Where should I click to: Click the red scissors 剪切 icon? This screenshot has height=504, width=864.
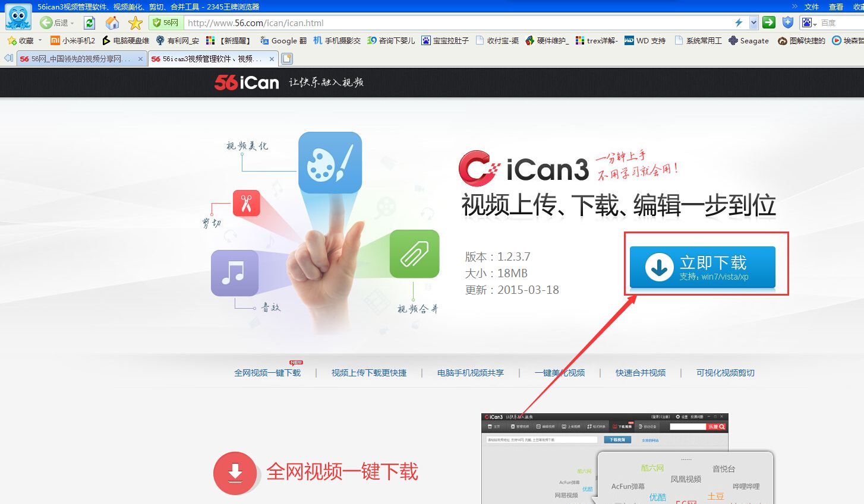[x=246, y=203]
